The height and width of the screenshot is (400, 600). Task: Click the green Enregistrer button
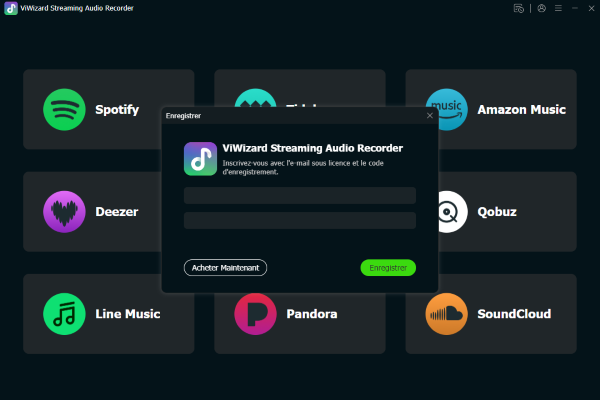point(388,268)
